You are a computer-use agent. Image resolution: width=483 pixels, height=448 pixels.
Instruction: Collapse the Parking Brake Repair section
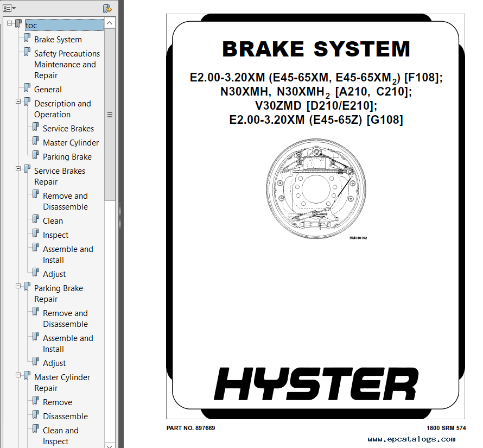click(18, 286)
